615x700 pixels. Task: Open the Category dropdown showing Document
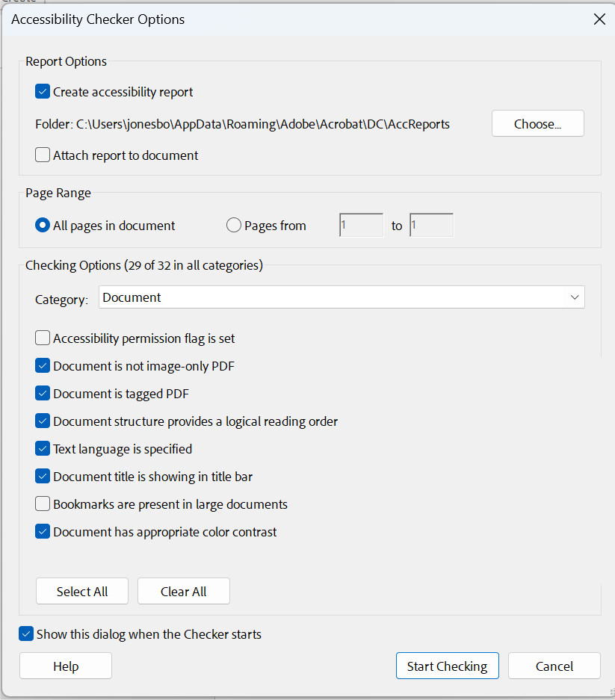click(x=341, y=297)
